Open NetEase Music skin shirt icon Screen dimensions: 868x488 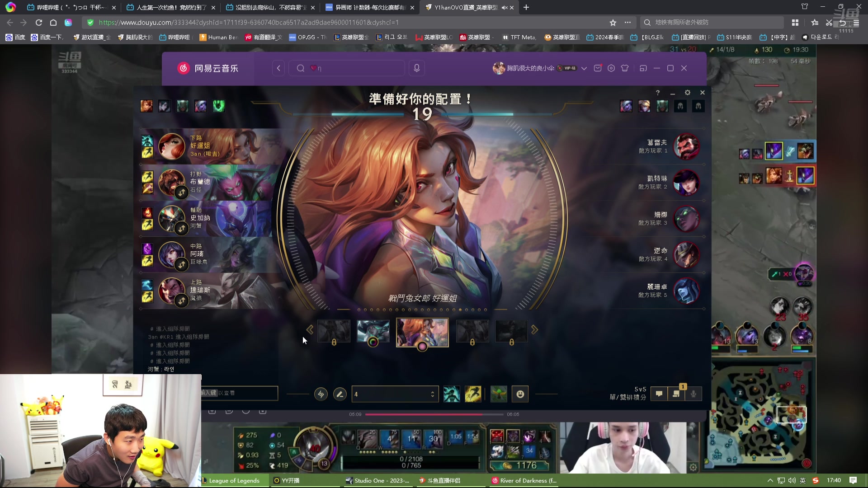(625, 68)
